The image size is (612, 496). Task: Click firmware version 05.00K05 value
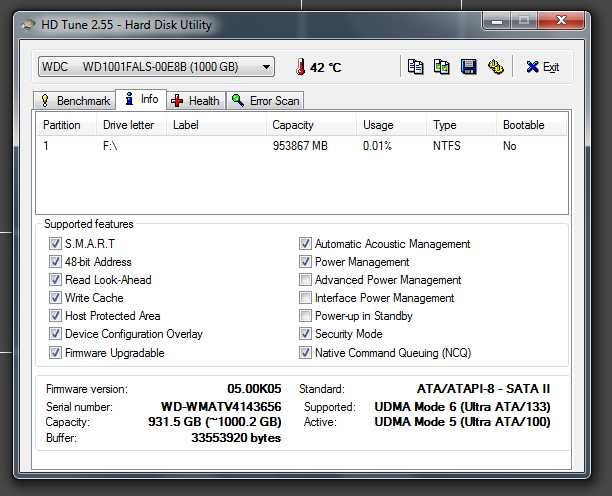click(x=254, y=389)
